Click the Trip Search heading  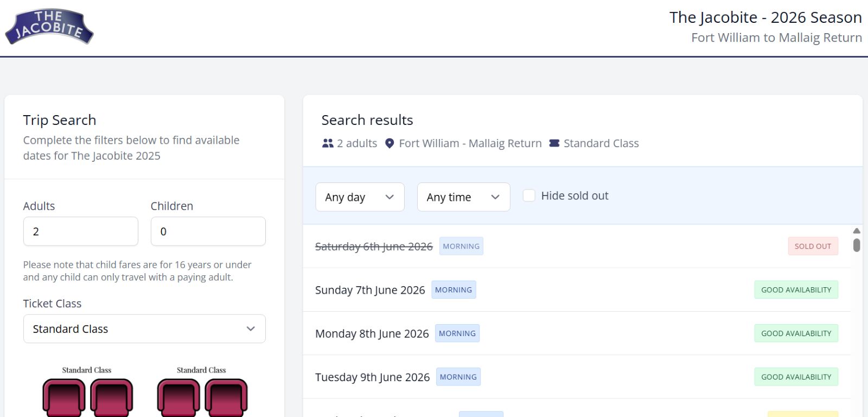tap(60, 120)
